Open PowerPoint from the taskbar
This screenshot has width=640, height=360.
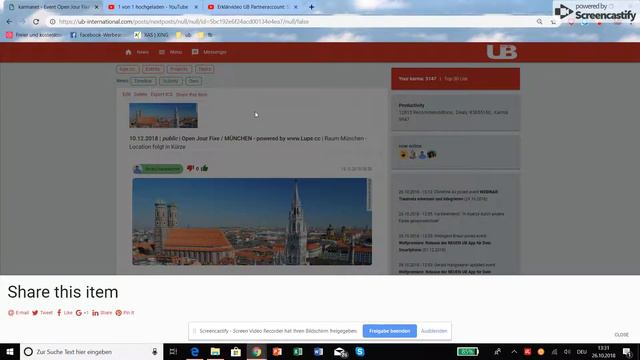pos(277,351)
